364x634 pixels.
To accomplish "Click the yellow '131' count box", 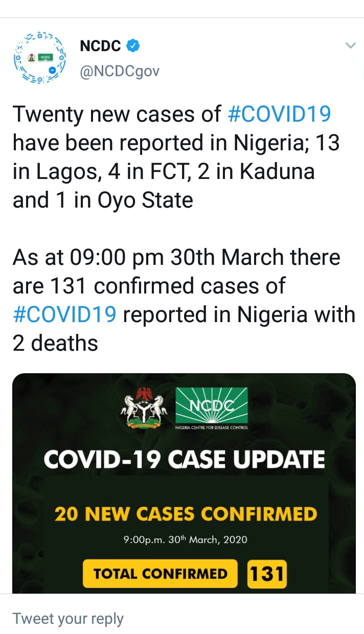I will point(266,574).
